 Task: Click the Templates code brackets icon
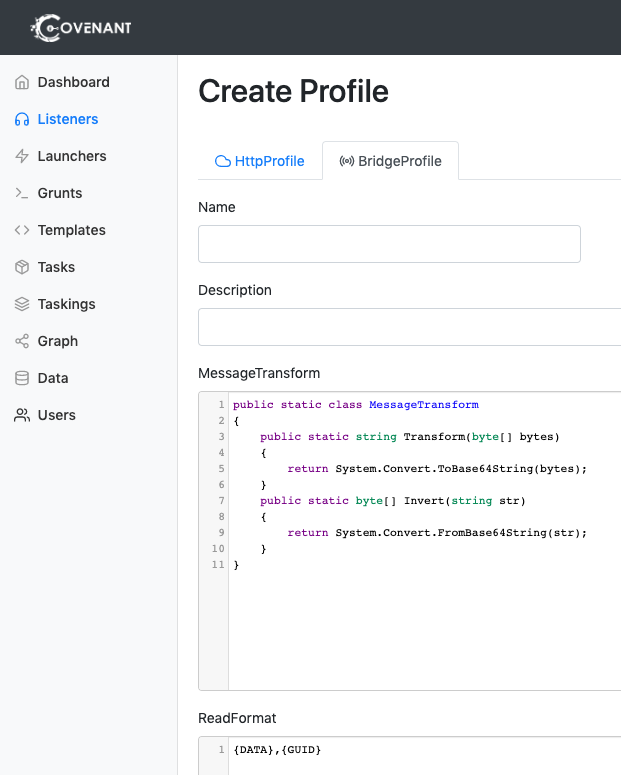coord(22,230)
